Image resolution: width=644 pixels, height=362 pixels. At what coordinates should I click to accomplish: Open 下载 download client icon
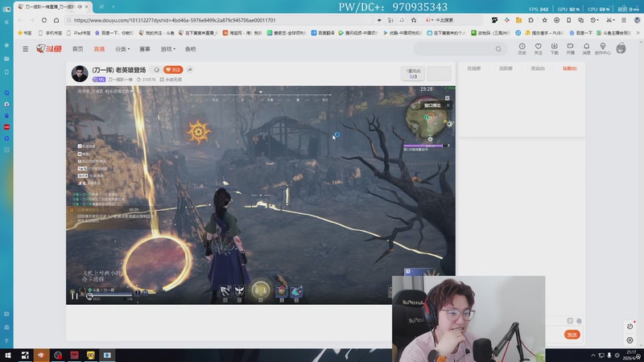click(x=554, y=48)
